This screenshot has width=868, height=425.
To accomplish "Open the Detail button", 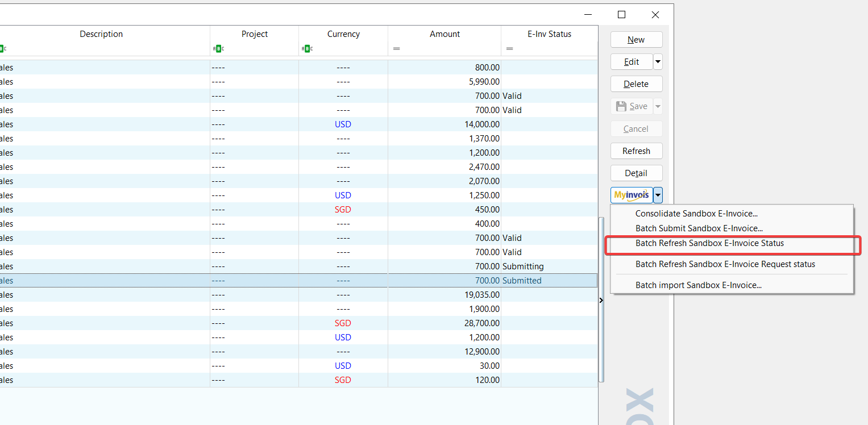I will 636,173.
